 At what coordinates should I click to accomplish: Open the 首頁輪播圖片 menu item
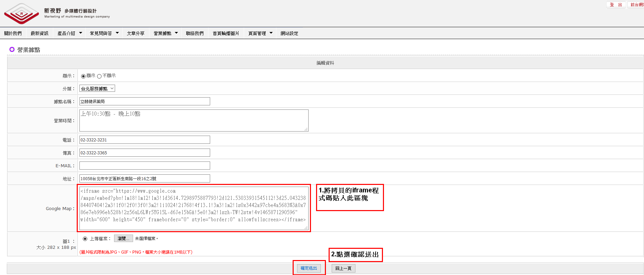(226, 33)
